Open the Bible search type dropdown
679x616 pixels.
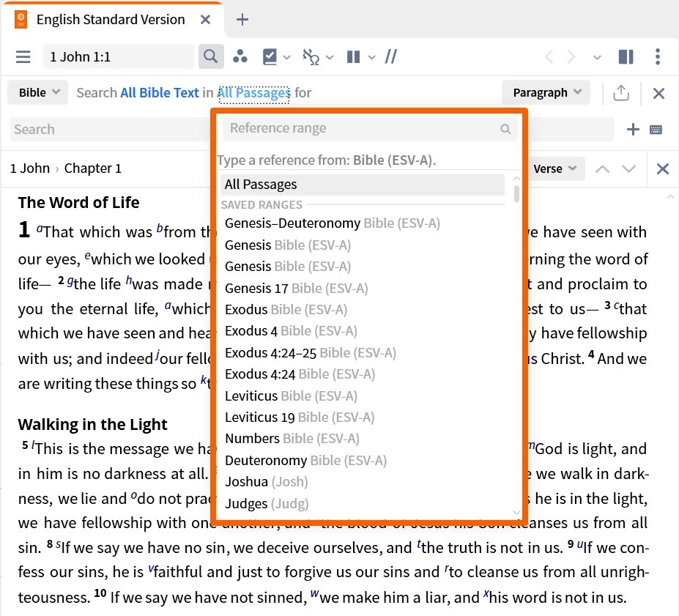pyautogui.click(x=38, y=92)
